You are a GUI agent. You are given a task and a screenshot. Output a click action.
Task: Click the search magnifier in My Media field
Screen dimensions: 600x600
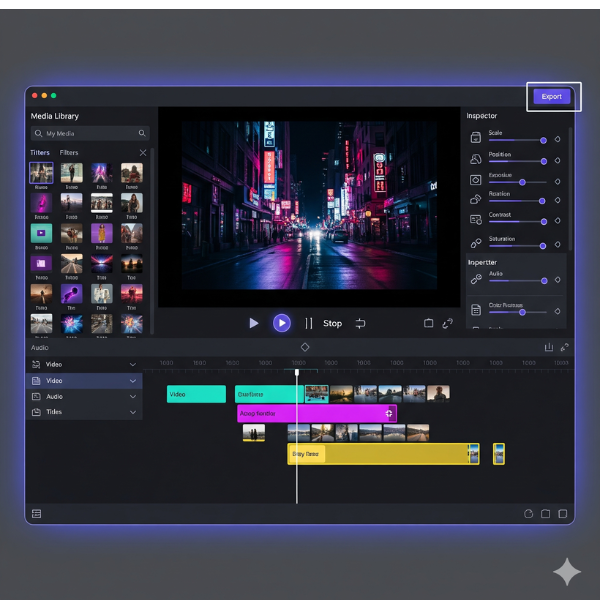coord(142,133)
